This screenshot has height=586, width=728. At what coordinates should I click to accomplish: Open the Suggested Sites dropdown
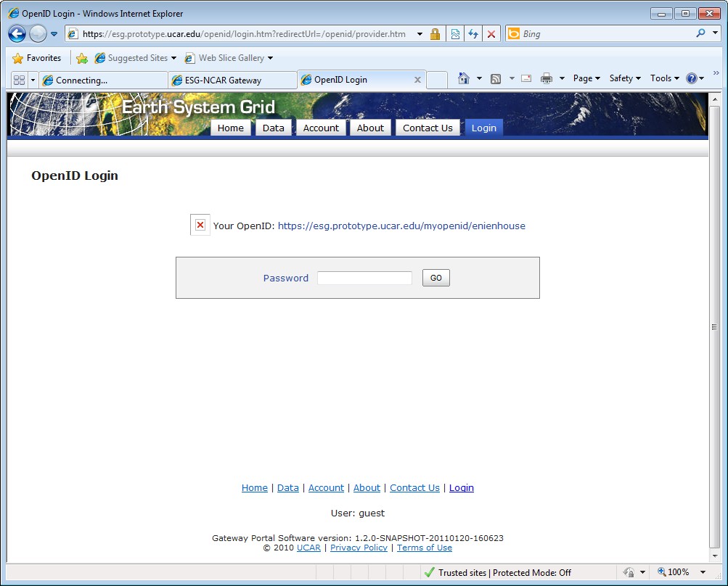click(136, 58)
